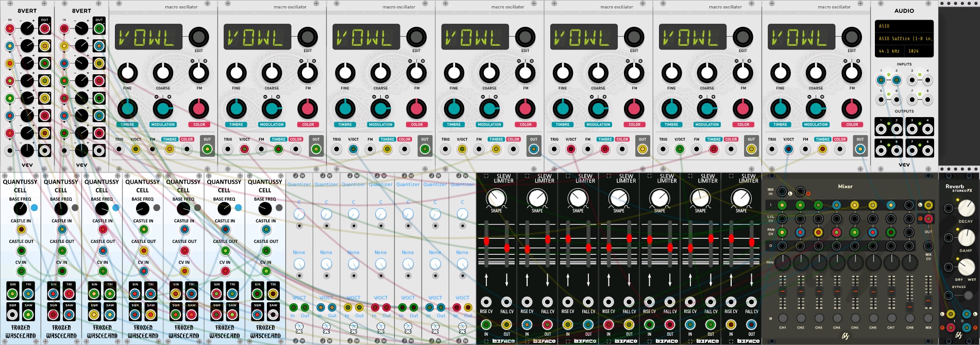Mute CH1 on the Mixer

(783, 318)
